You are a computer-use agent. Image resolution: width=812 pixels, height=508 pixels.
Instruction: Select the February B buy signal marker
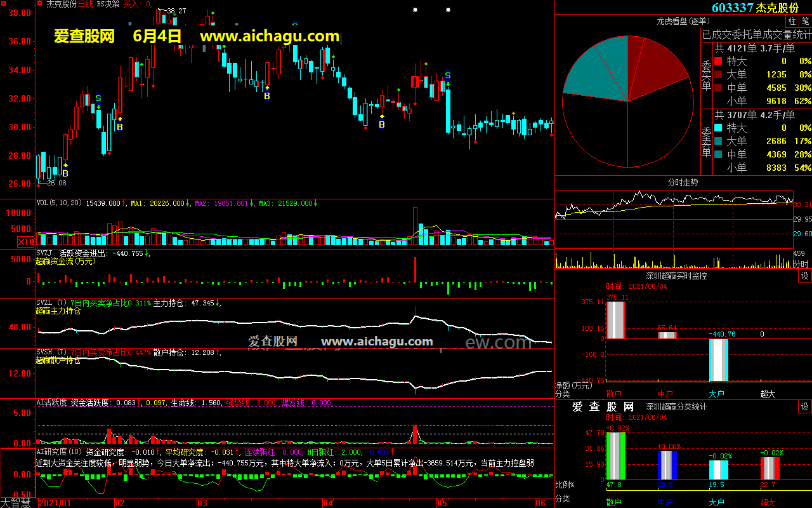(119, 127)
